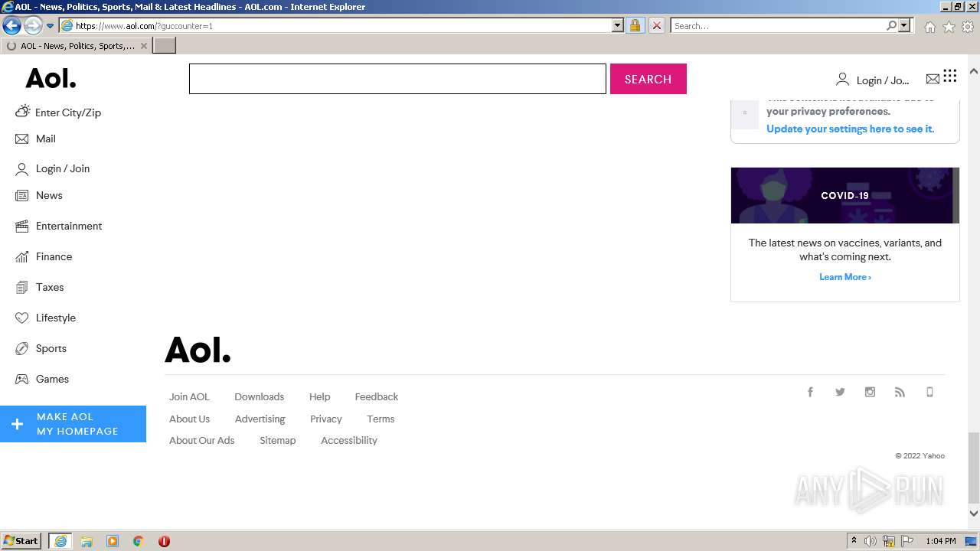This screenshot has width=980, height=551.
Task: Open the Sitemap footer link
Action: point(277,440)
